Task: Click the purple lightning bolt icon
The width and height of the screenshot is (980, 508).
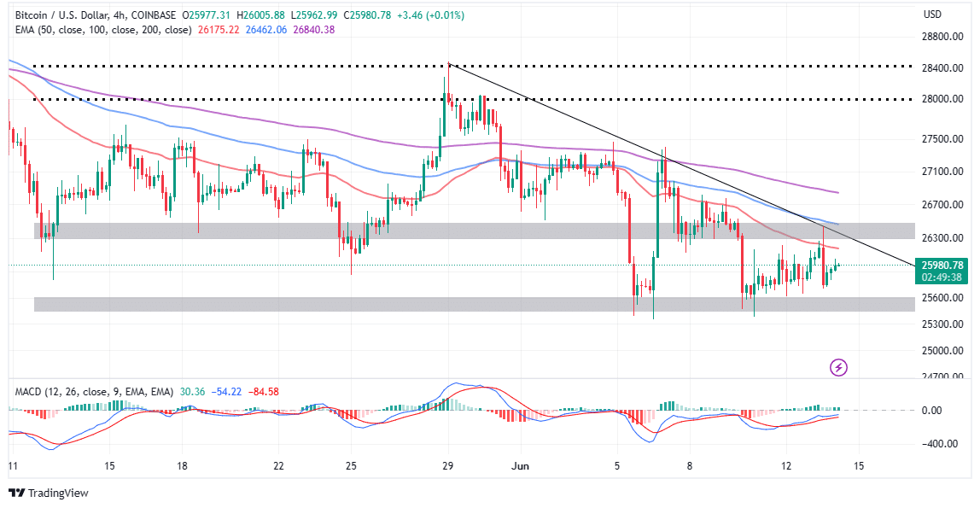Action: (838, 367)
